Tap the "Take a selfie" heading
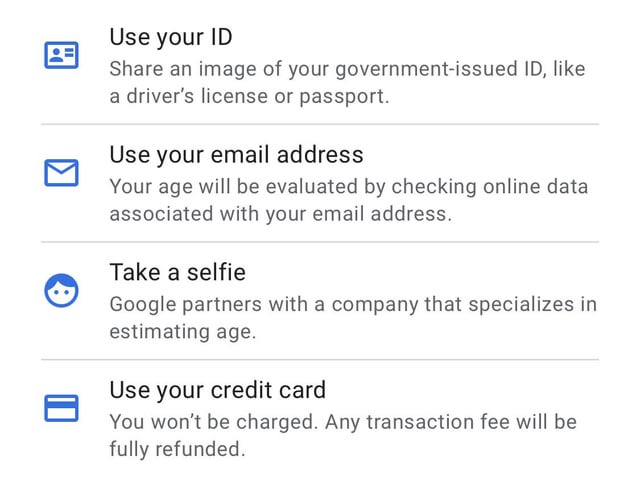This screenshot has width=640, height=485. click(177, 272)
